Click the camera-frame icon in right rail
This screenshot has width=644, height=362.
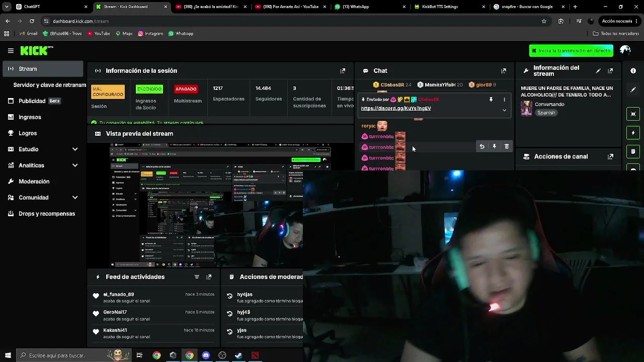pos(633,114)
